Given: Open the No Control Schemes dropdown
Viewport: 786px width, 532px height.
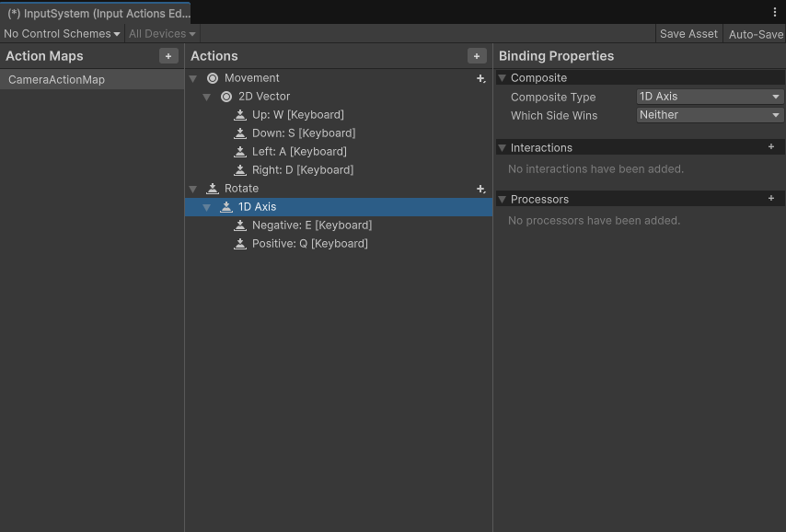Looking at the screenshot, I should click(62, 34).
